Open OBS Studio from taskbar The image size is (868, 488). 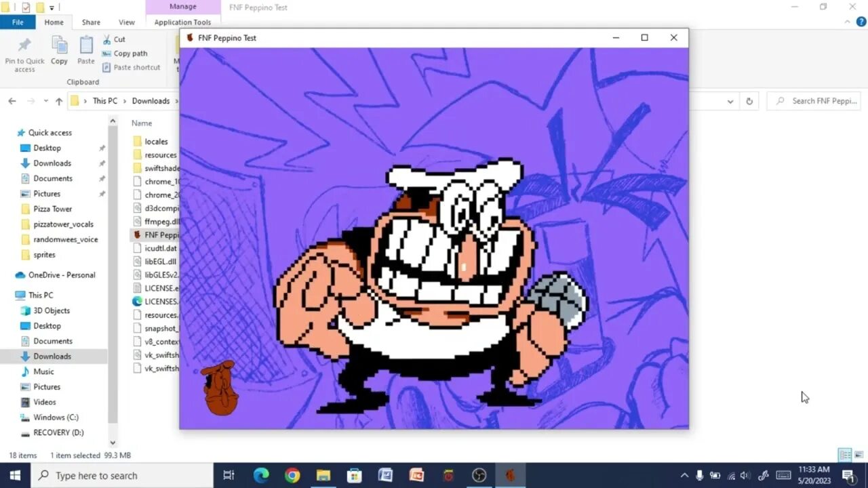[479, 475]
